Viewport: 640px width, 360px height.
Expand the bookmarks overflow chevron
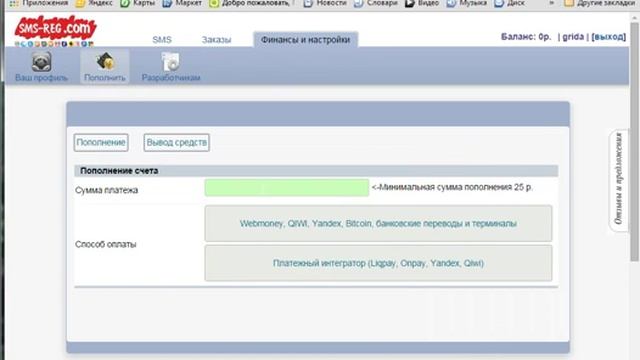[551, 3]
